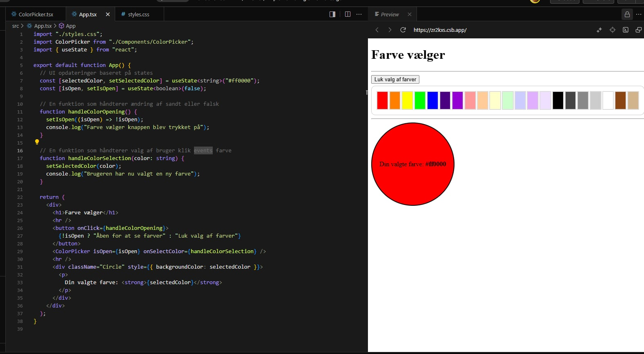Screen dimensions: 644x354
Task: Reload the preview page
Action: pos(403,30)
